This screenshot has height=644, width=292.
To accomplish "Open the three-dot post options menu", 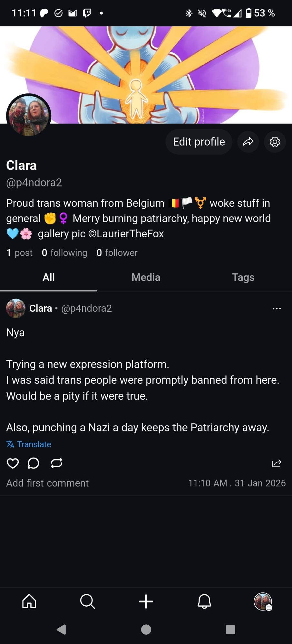I will click(x=277, y=308).
